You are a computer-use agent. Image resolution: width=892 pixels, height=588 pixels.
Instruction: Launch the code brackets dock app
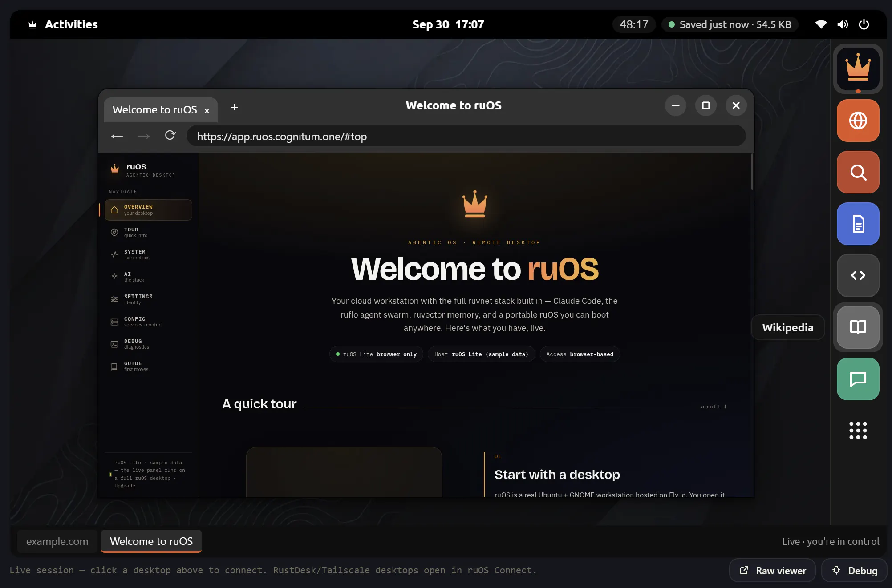858,275
